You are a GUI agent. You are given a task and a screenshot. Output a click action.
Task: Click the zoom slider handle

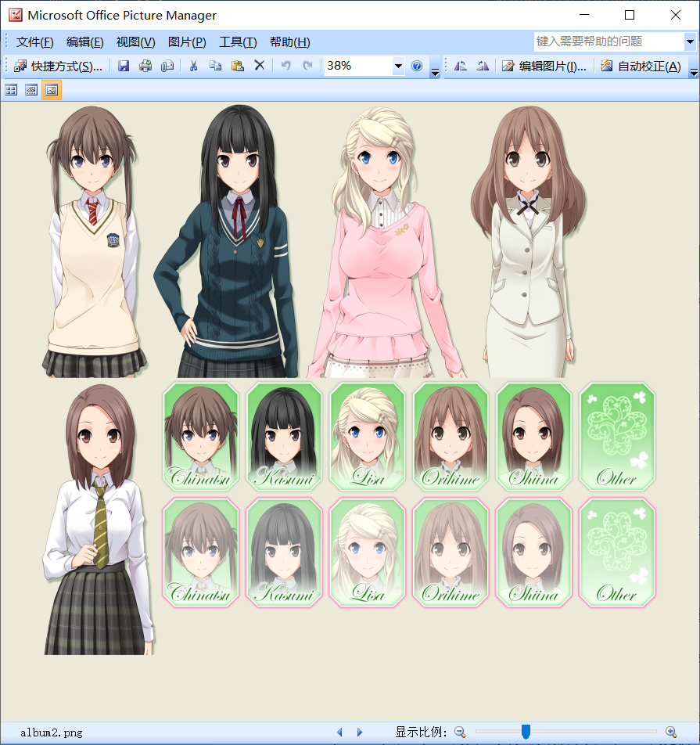tap(526, 732)
